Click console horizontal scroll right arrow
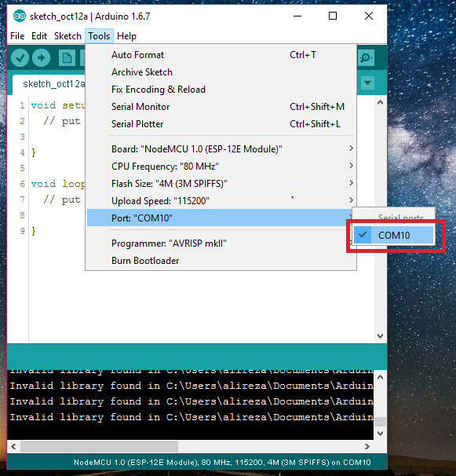456x476 pixels. [x=367, y=447]
